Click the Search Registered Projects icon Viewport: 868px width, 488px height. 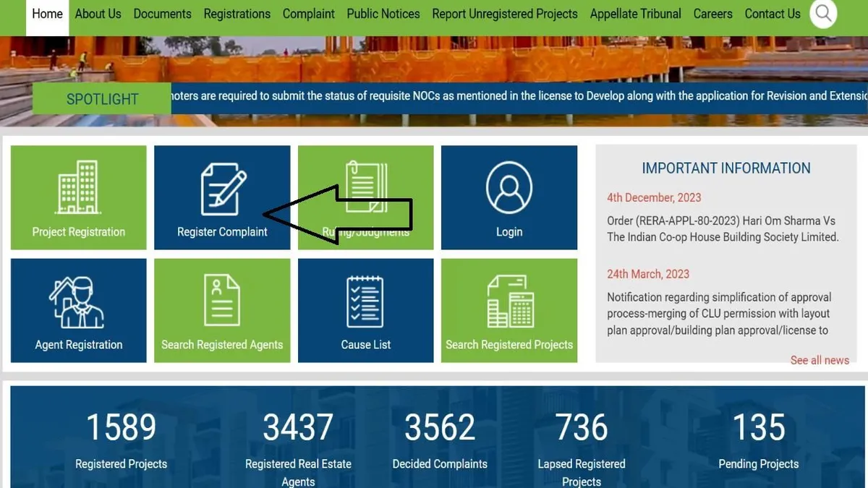(509, 301)
